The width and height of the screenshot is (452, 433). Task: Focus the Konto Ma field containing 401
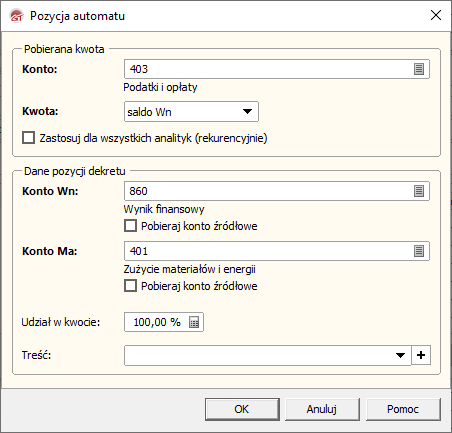pyautogui.click(x=277, y=251)
